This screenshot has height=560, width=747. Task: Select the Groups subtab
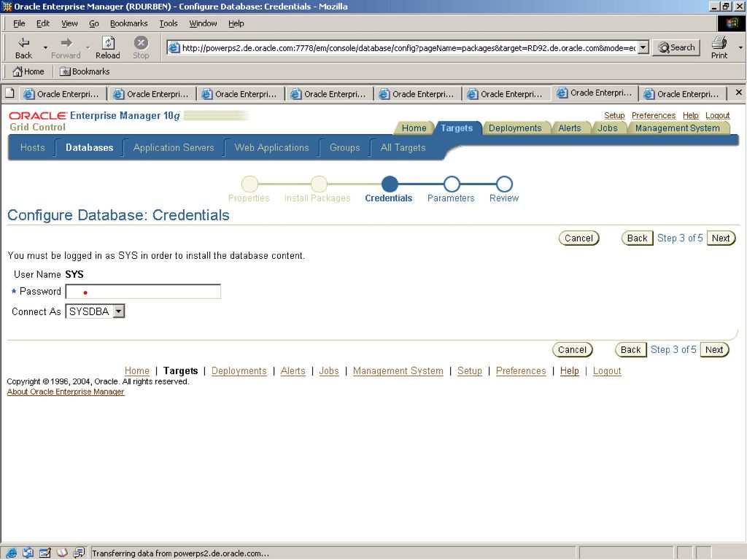coord(344,147)
